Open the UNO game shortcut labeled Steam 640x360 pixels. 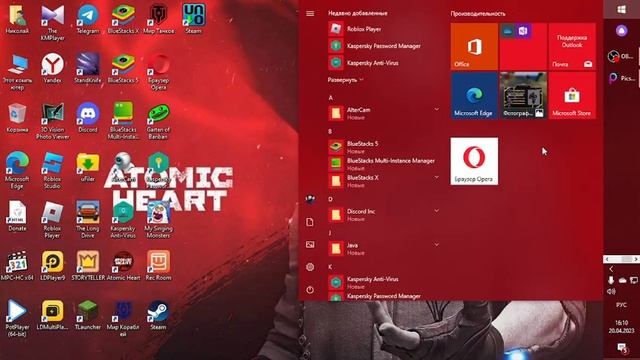point(193,19)
